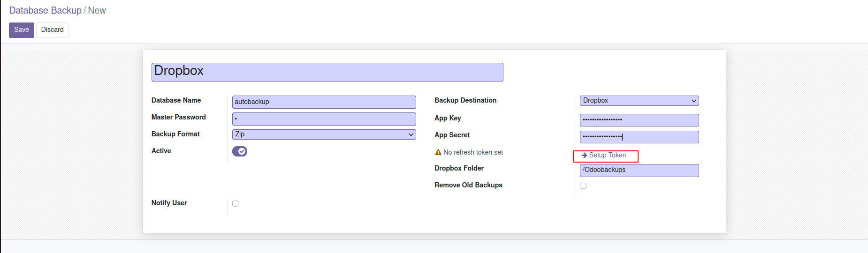Click the Save button

(x=21, y=30)
